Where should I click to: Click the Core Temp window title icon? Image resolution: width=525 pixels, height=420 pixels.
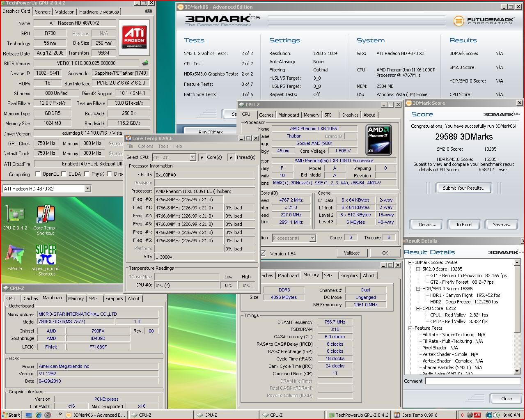(128, 138)
